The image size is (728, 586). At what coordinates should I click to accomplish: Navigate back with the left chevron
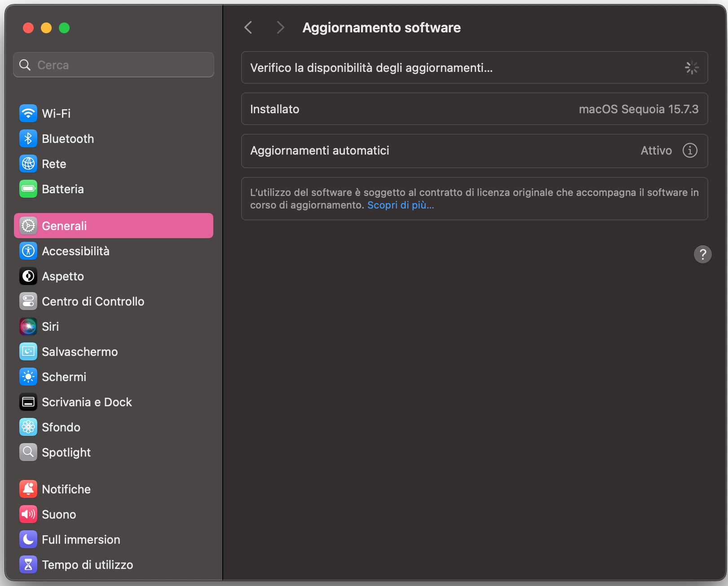248,27
